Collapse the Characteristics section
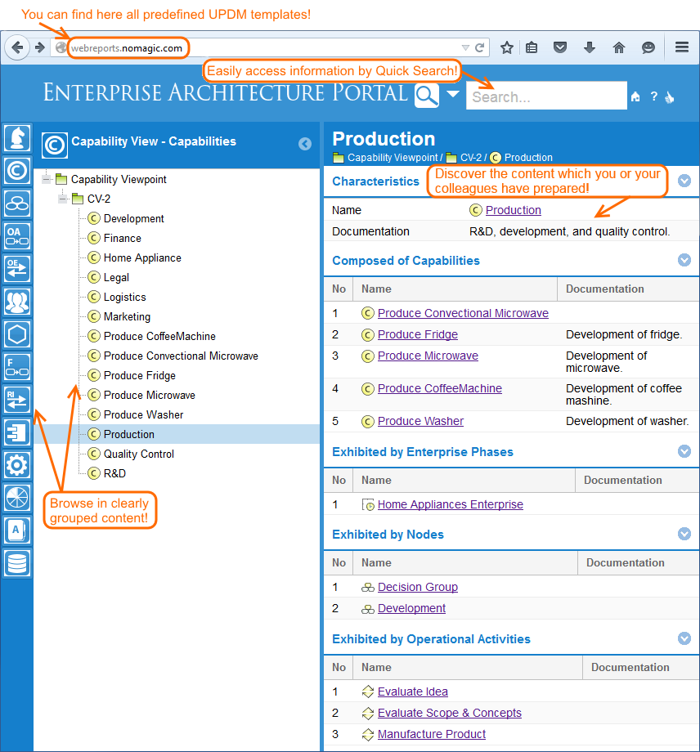This screenshot has width=700, height=752. pyautogui.click(x=684, y=181)
